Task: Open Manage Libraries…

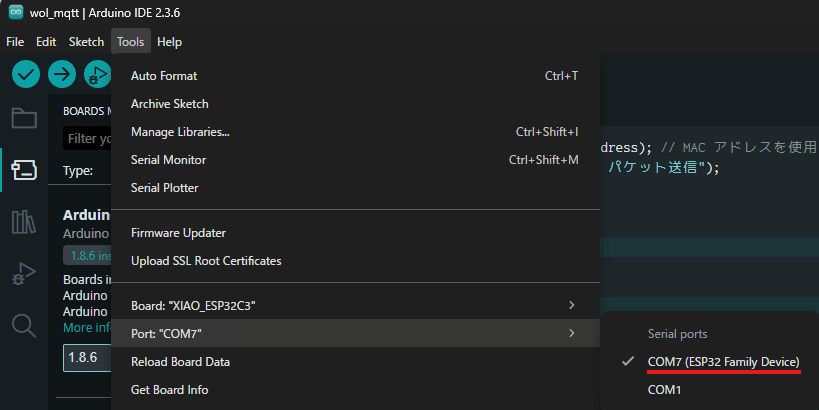Action: click(355, 132)
